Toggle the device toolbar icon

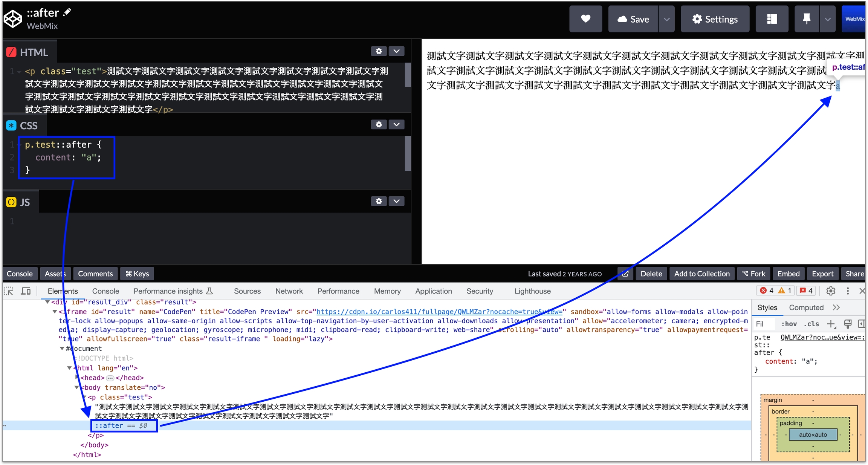[x=26, y=291]
